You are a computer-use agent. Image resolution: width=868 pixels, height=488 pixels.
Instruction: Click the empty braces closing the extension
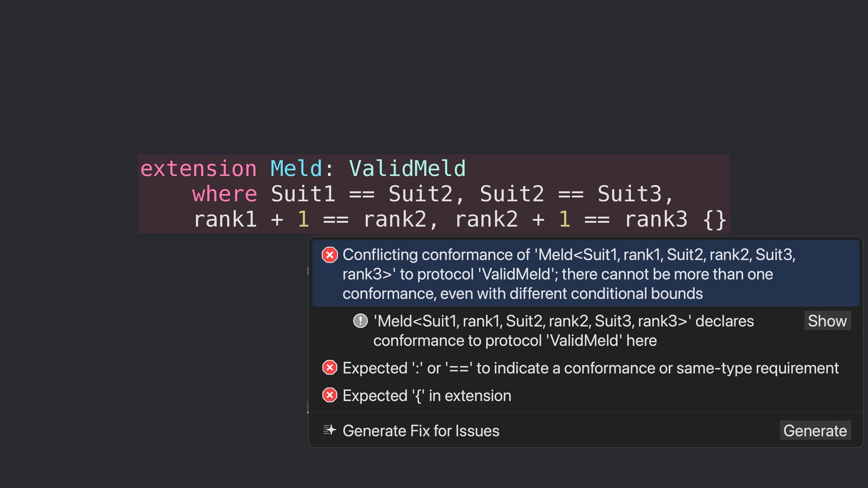click(714, 220)
